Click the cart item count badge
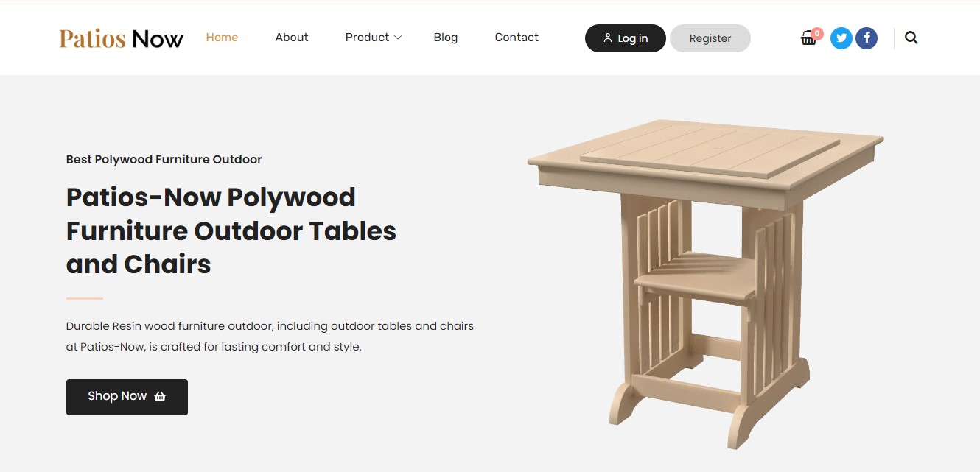980x472 pixels. (817, 33)
